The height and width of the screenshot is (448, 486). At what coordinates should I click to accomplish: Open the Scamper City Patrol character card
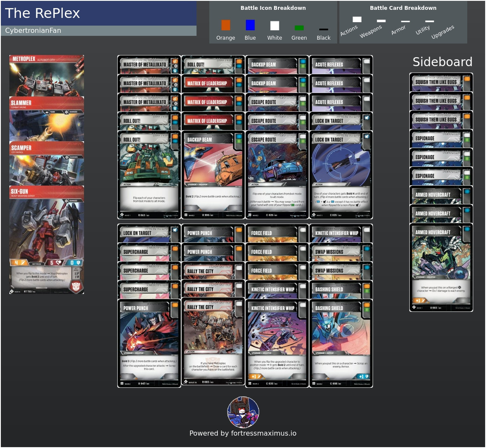coord(46,163)
